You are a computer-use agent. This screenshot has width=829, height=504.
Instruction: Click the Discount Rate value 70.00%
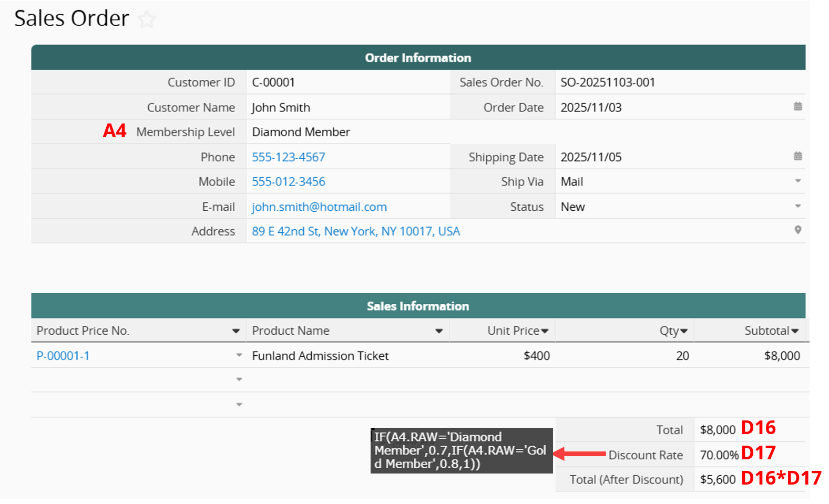[x=719, y=455]
